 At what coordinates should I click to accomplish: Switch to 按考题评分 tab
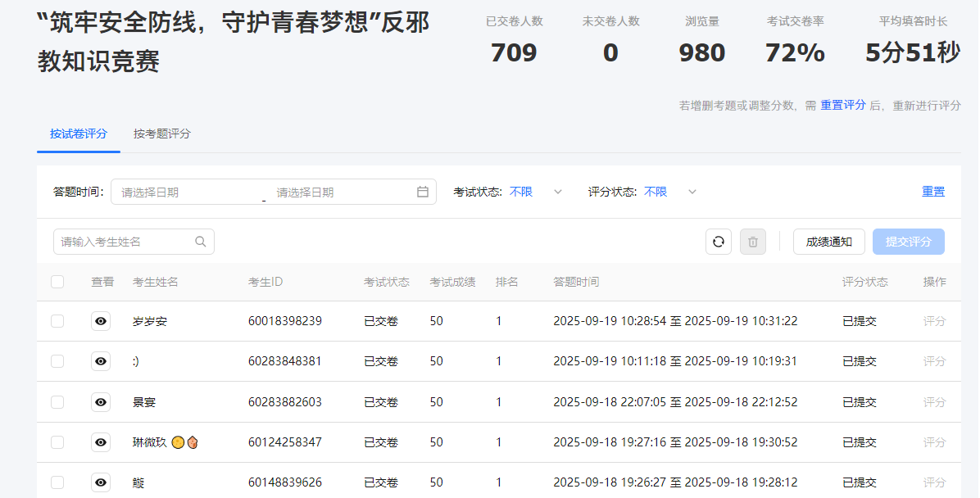pos(162,134)
